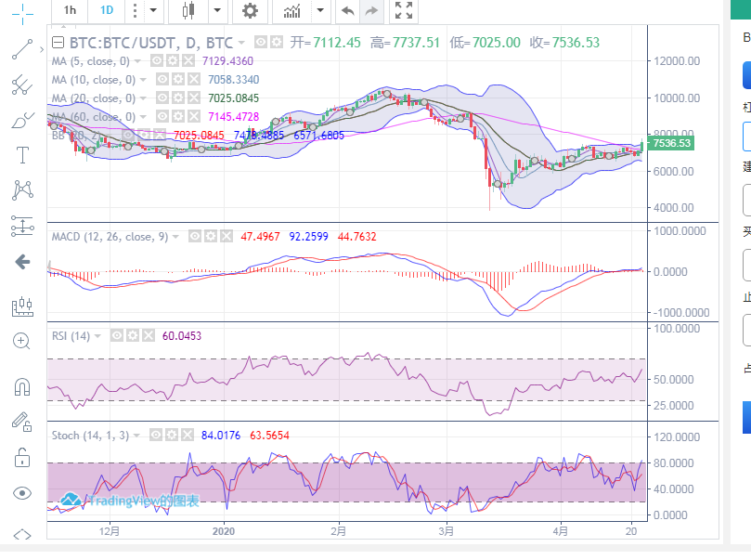The image size is (751, 560).
Task: Open MA (60, close, 0) settings
Action: [x=177, y=116]
